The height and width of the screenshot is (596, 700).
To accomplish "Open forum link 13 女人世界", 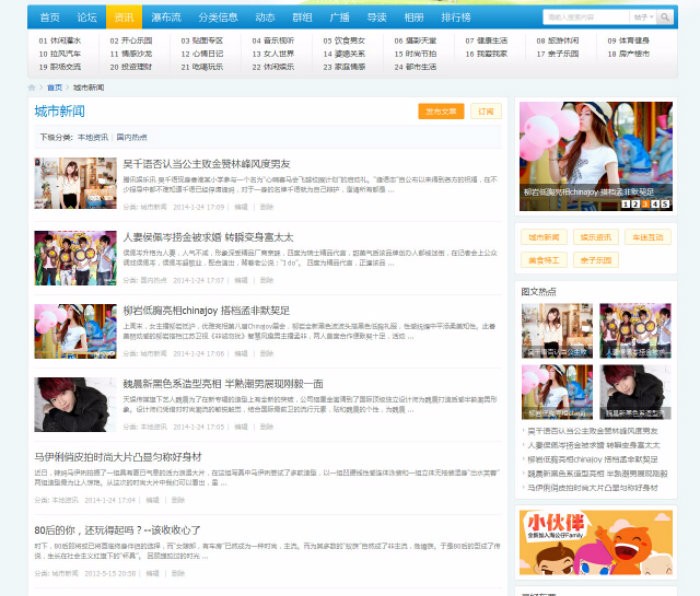I will click(x=273, y=54).
